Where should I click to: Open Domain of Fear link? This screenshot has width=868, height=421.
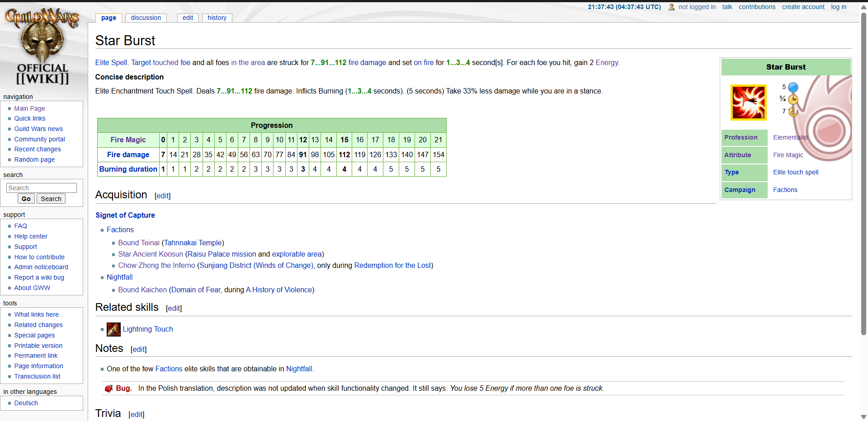(196, 290)
